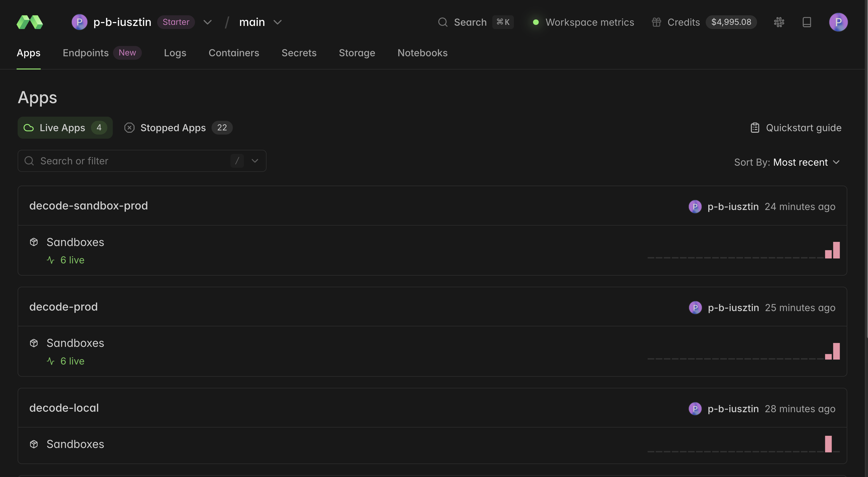Open the decode-sandbox-prod app
Screen dimensions: 868x477
[89, 206]
